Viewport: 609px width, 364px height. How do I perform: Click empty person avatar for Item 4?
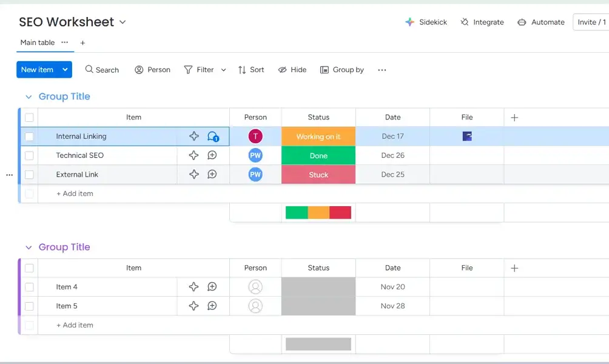click(x=255, y=287)
